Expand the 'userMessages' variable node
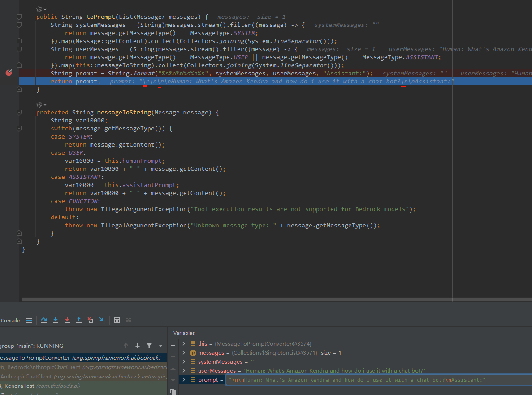Viewport: 532px width, 395px height. click(x=184, y=371)
